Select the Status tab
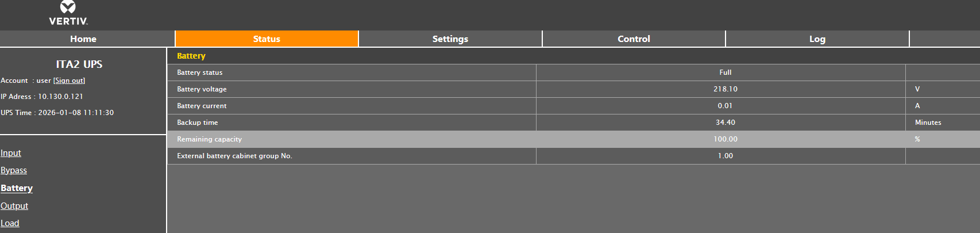The image size is (980, 233). tap(267, 39)
